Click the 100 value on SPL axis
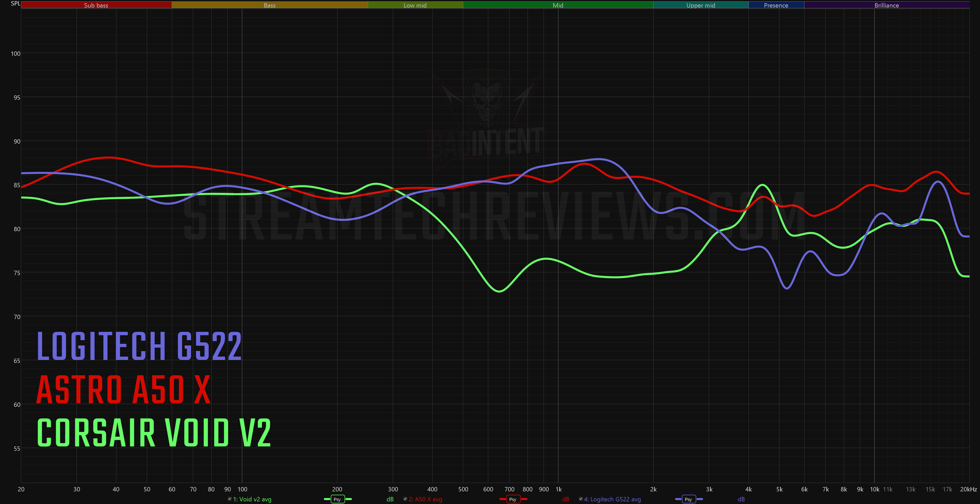 15,53
